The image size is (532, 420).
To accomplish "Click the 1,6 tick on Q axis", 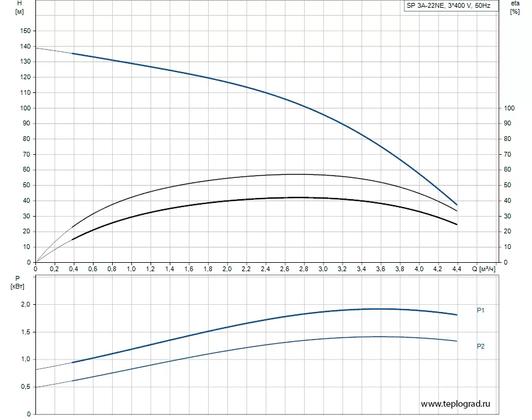I will (189, 269).
